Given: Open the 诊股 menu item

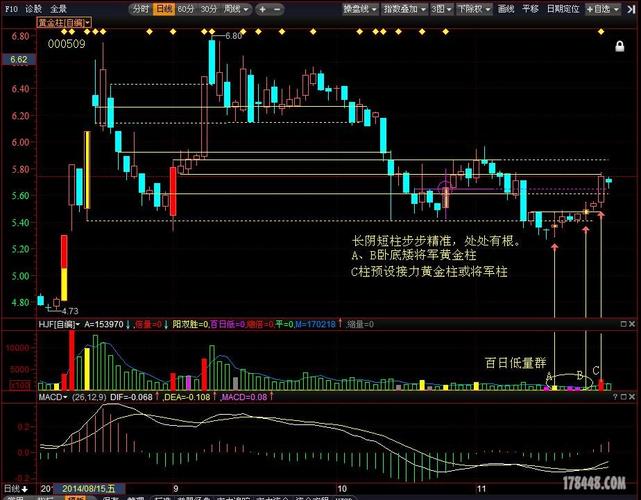Looking at the screenshot, I should click(33, 9).
